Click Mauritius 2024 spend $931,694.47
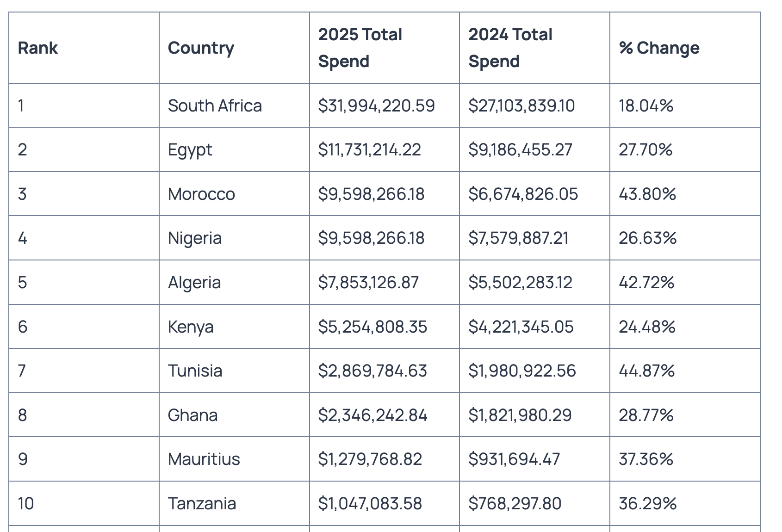The height and width of the screenshot is (532, 782). tap(514, 459)
